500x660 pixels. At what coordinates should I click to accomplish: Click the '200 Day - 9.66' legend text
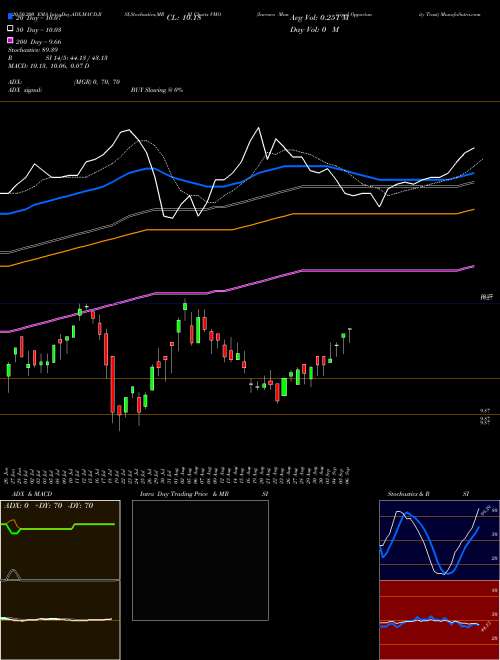[39, 42]
